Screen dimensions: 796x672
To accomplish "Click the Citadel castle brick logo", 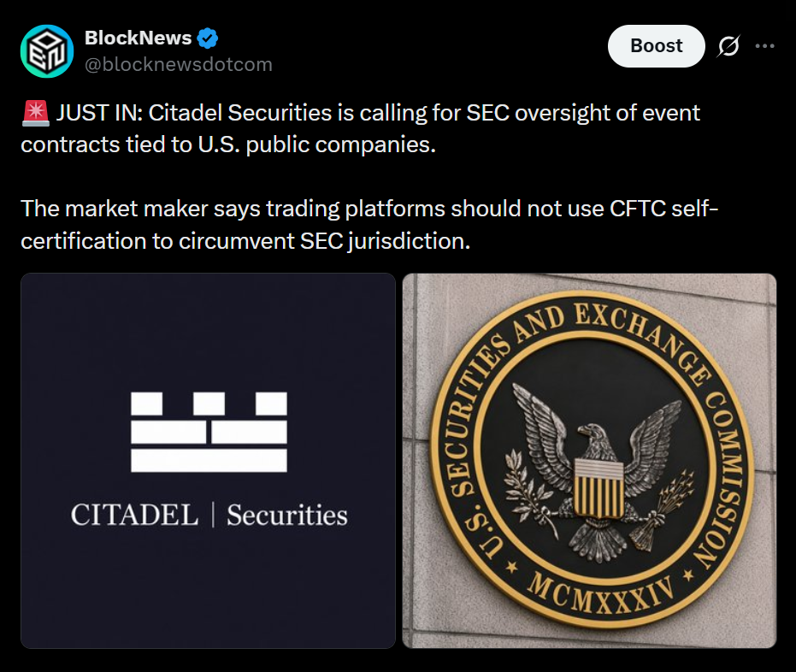I will pyautogui.click(x=209, y=432).
